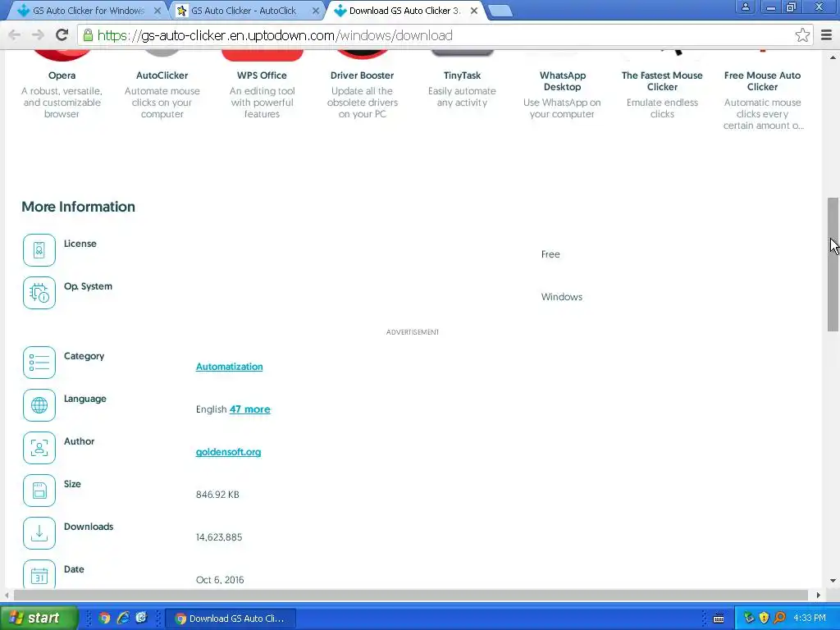Viewport: 840px width, 630px height.
Task: Click the keyboard icon in taskbar
Action: click(x=719, y=619)
